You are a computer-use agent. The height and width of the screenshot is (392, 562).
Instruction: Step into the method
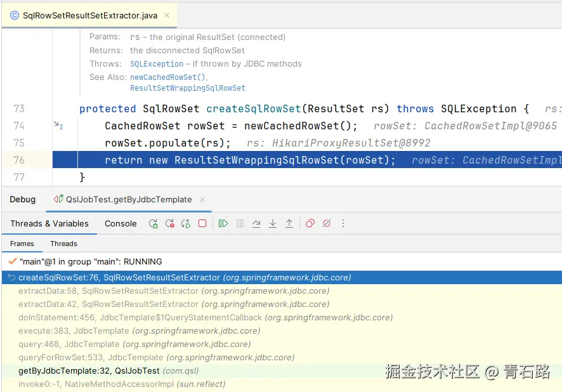(x=273, y=223)
